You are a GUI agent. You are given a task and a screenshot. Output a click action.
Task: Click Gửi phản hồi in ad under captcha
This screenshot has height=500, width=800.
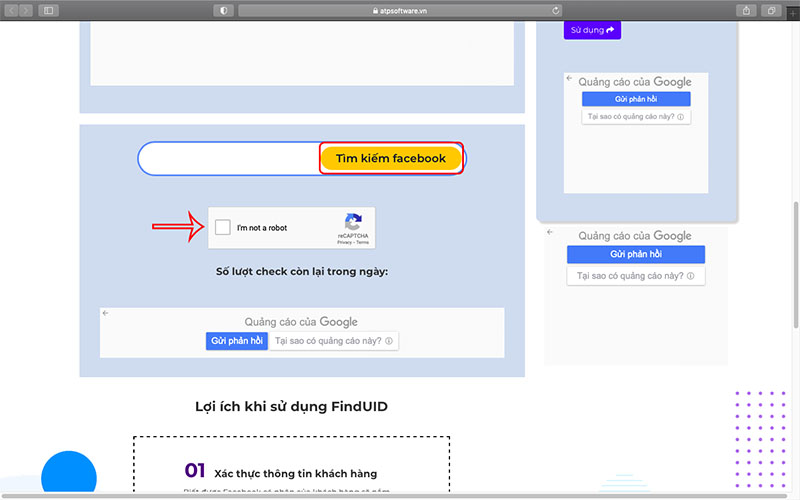tap(237, 341)
